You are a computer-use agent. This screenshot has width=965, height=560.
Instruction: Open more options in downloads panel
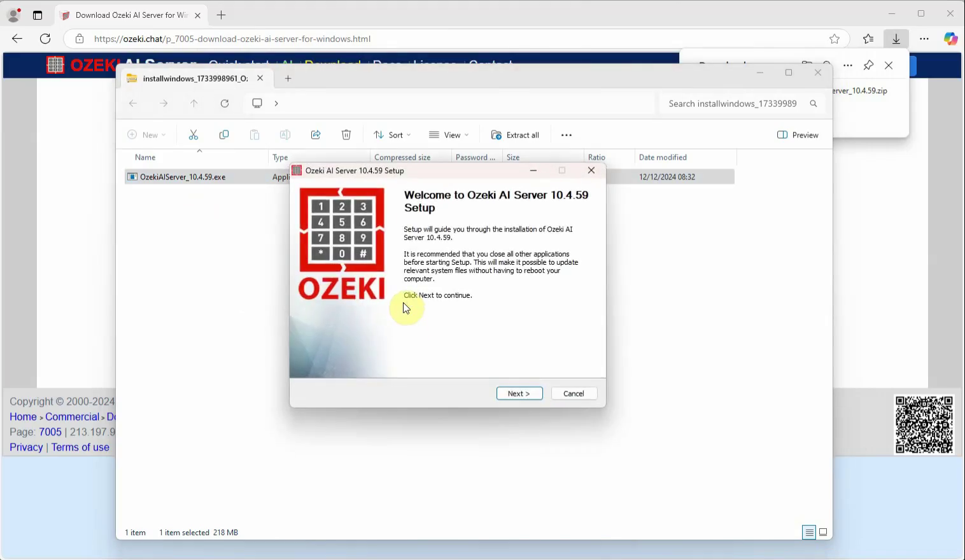(848, 65)
